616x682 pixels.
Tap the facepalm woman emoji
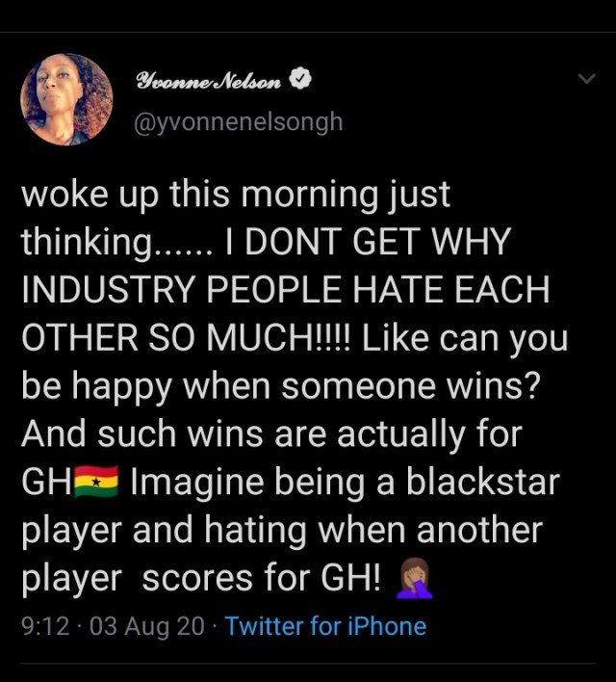pyautogui.click(x=415, y=578)
